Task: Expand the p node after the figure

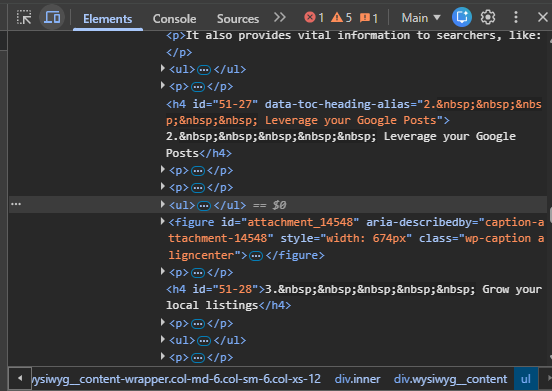Action: coord(163,271)
